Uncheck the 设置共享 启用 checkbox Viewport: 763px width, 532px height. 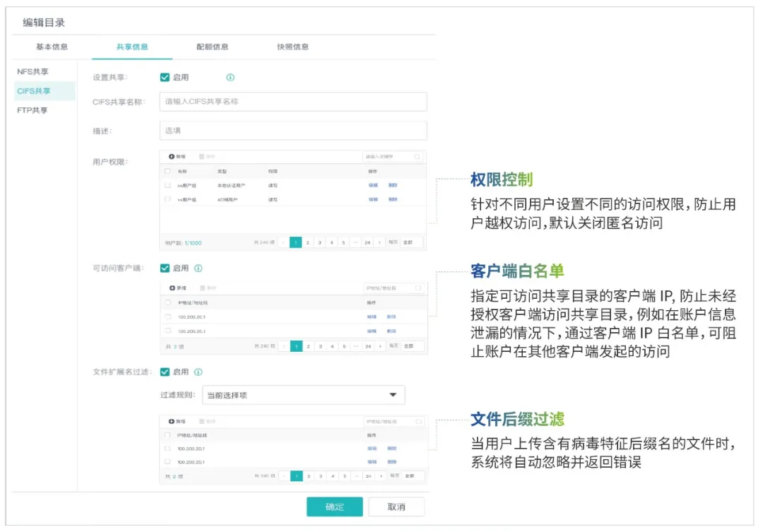point(165,78)
